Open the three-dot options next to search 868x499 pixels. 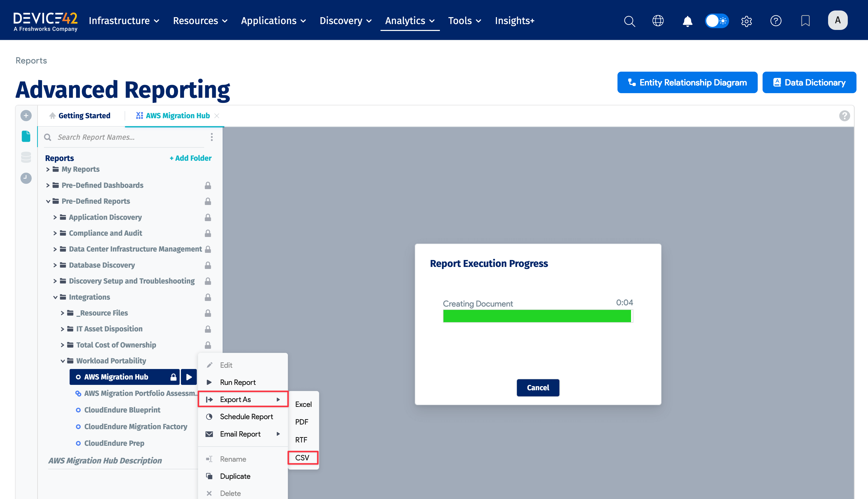212,137
